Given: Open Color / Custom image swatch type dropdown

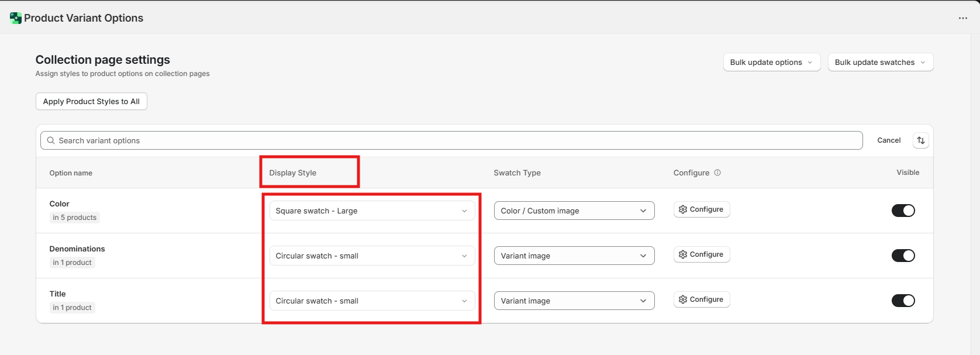Looking at the screenshot, I should click(574, 211).
